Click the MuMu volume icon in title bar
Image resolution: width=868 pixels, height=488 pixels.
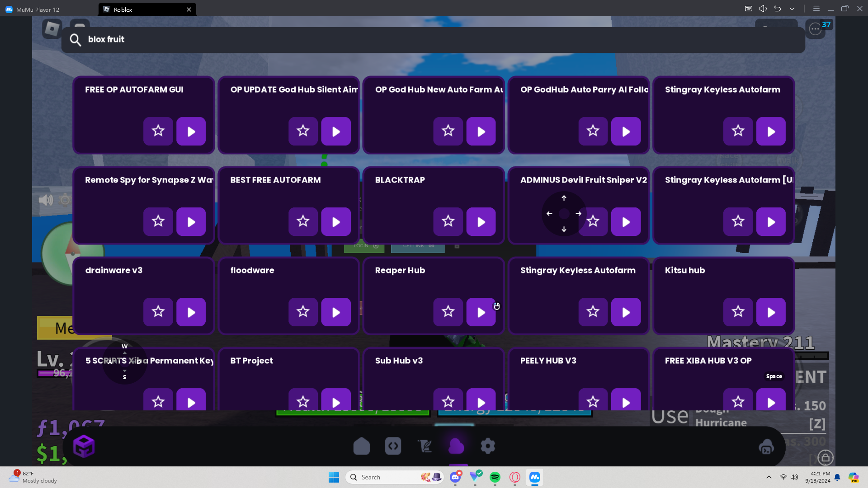[763, 9]
